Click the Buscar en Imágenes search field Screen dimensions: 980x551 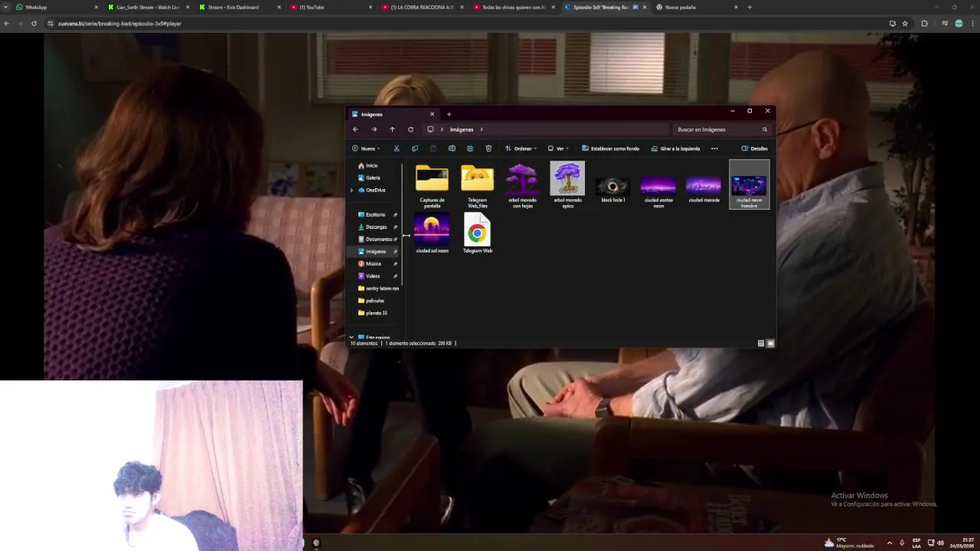point(721,129)
